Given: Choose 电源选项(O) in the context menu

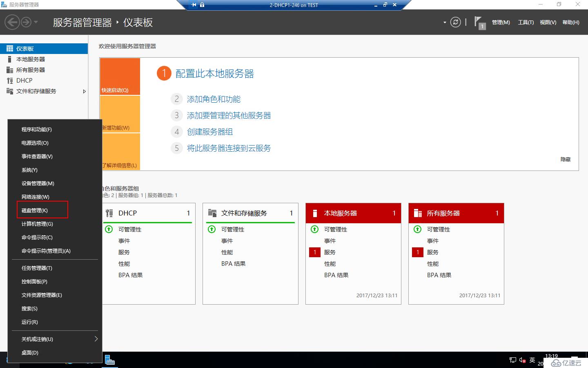Looking at the screenshot, I should coord(55,143).
